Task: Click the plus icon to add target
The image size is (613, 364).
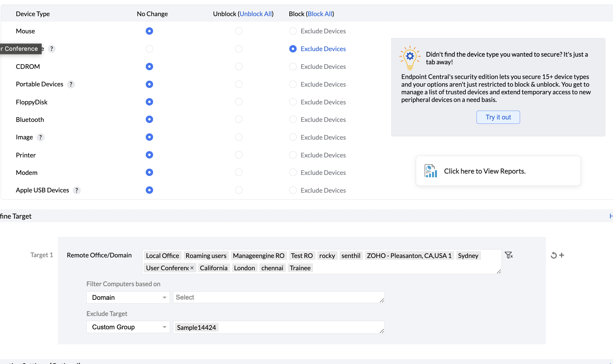Action: coord(562,255)
